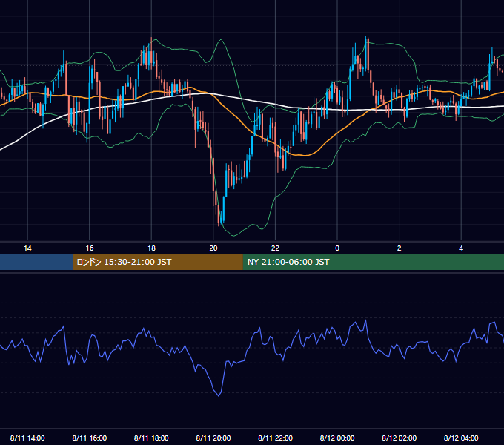Click the 8/11 20:00 time label
The height and width of the screenshot is (445, 504).
(213, 438)
